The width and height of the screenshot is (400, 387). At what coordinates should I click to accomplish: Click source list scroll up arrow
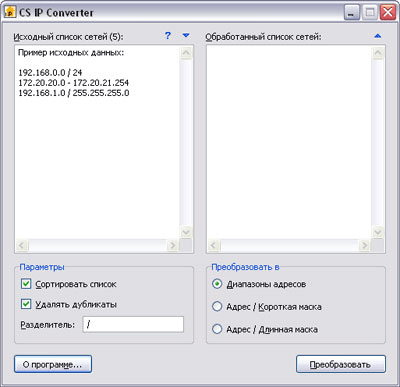point(186,53)
